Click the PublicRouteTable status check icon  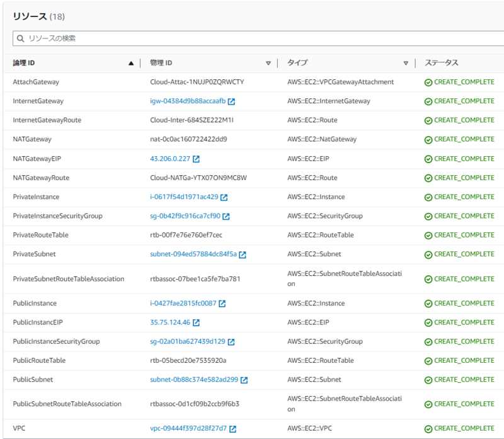(x=428, y=361)
